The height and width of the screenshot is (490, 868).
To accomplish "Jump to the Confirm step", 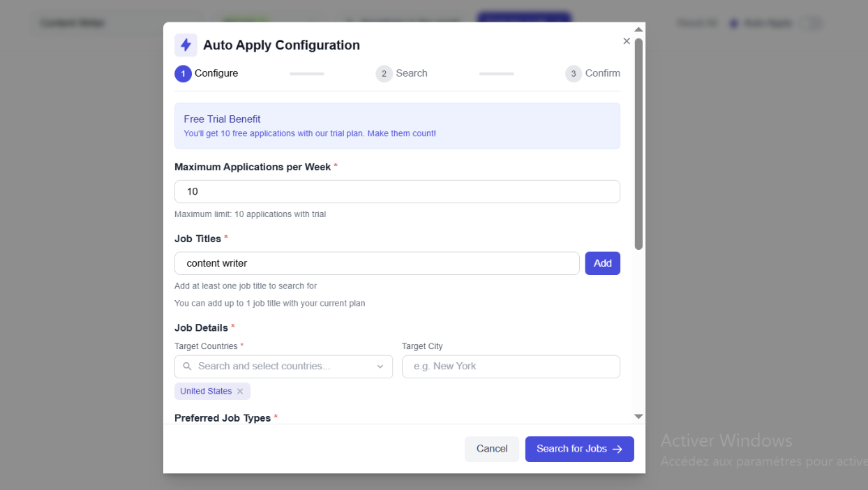I will click(x=574, y=73).
